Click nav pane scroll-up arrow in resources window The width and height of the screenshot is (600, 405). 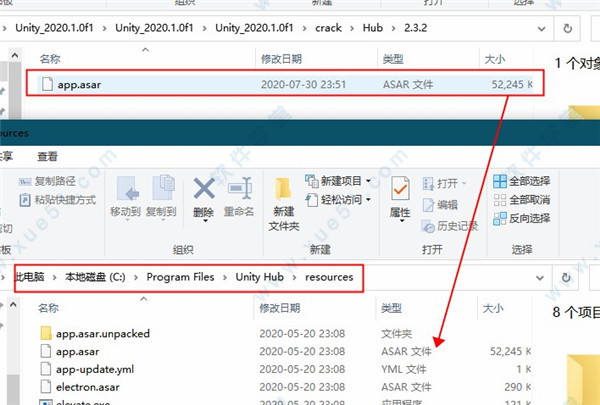[x=13, y=305]
